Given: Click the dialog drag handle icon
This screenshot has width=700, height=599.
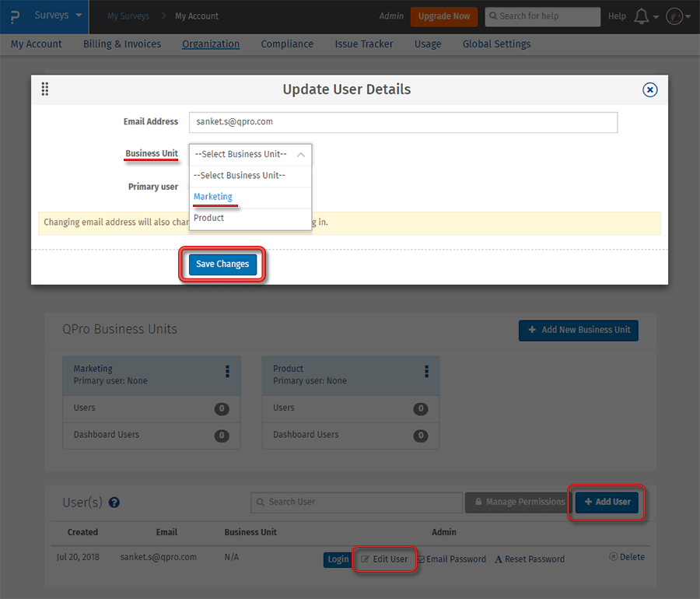Looking at the screenshot, I should (x=45, y=89).
